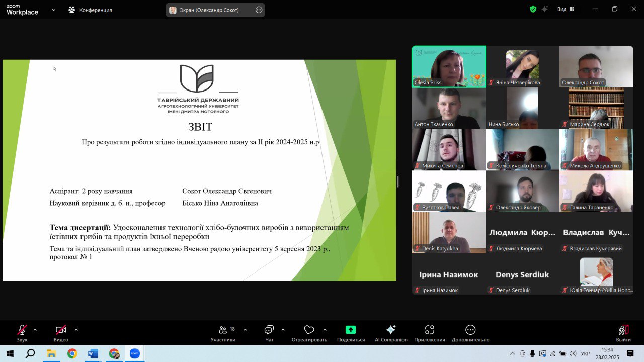
Task: Select Denis Katyukha video tile
Action: coord(449,233)
